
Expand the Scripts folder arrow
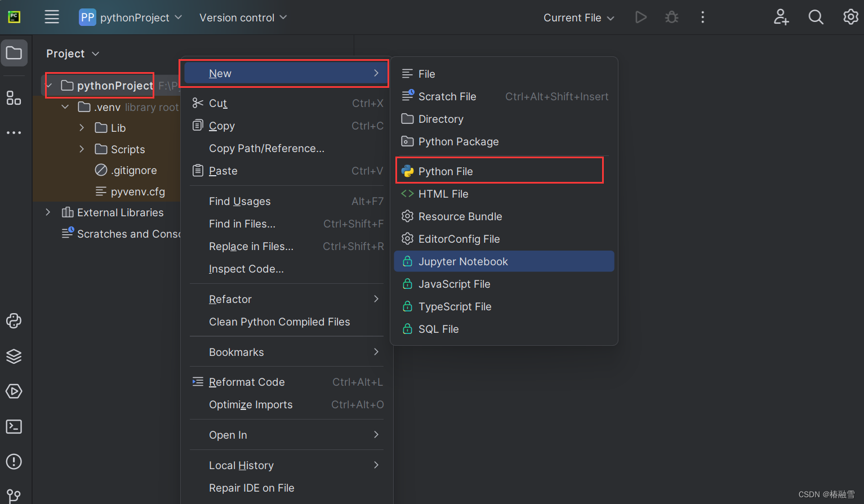(82, 149)
